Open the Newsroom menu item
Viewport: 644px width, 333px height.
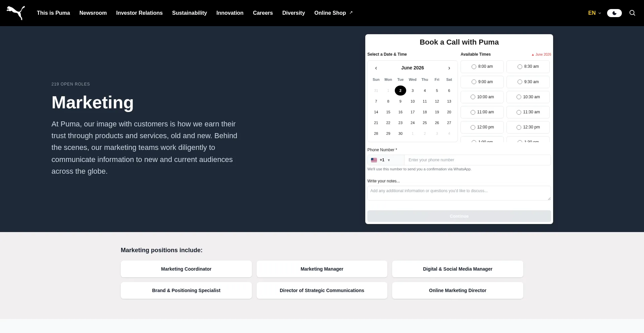click(93, 13)
